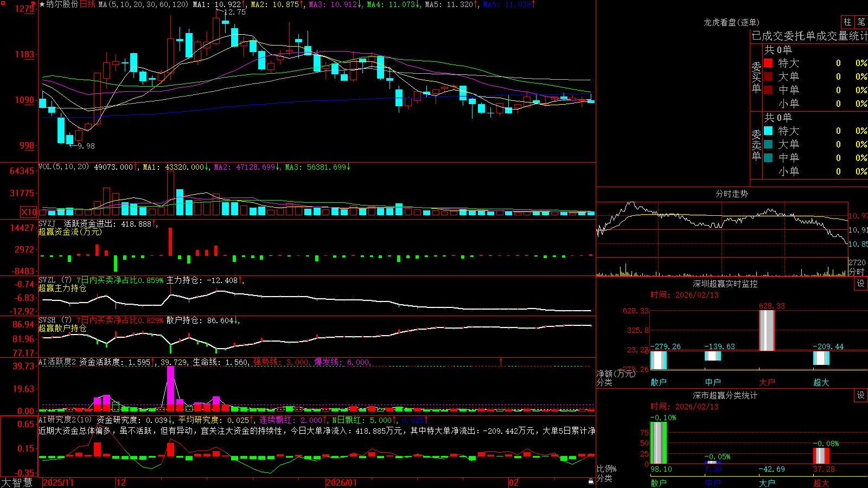Click the 2026/01 date marker on time axis

click(342, 483)
